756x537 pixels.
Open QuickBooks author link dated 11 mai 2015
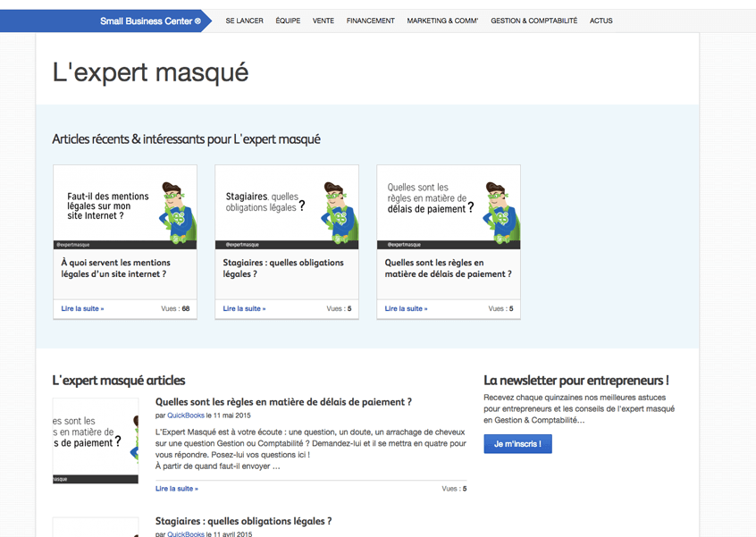tap(186, 415)
